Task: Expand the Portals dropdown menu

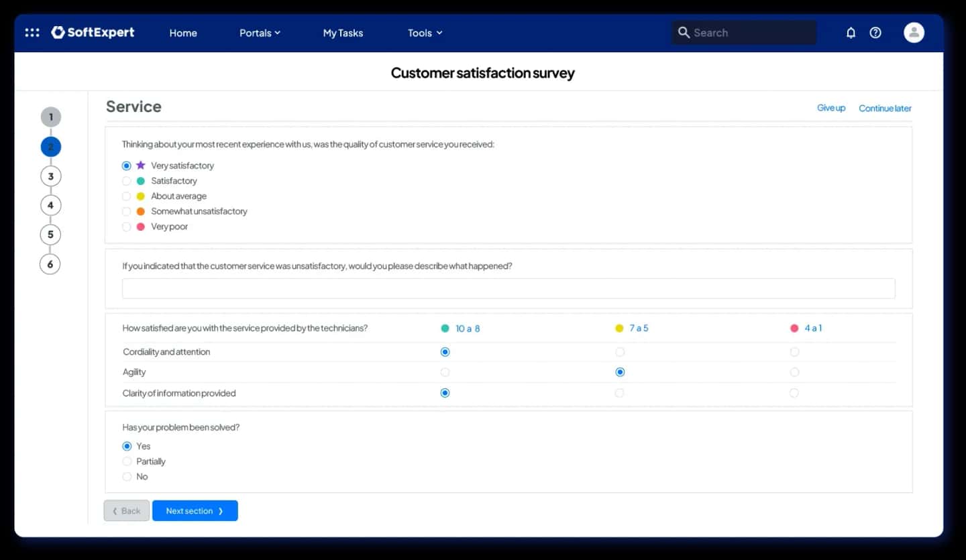Action: (x=260, y=33)
